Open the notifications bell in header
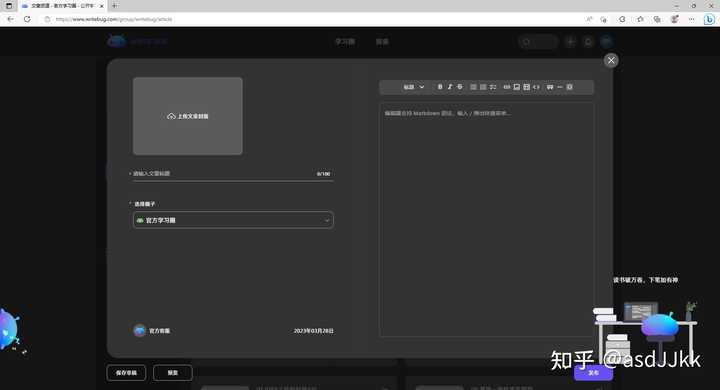Image resolution: width=720 pixels, height=390 pixels. coord(588,42)
